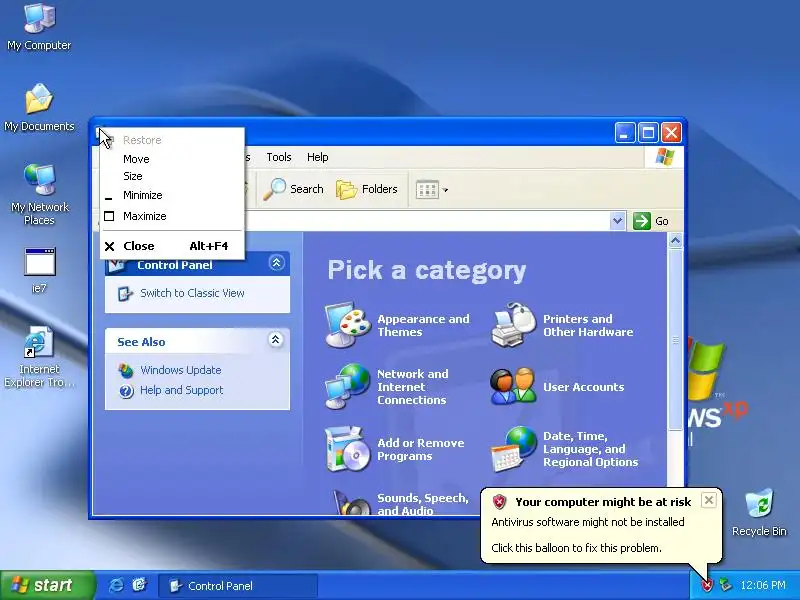This screenshot has height=600, width=800.
Task: Close the security warning balloon
Action: 709,501
